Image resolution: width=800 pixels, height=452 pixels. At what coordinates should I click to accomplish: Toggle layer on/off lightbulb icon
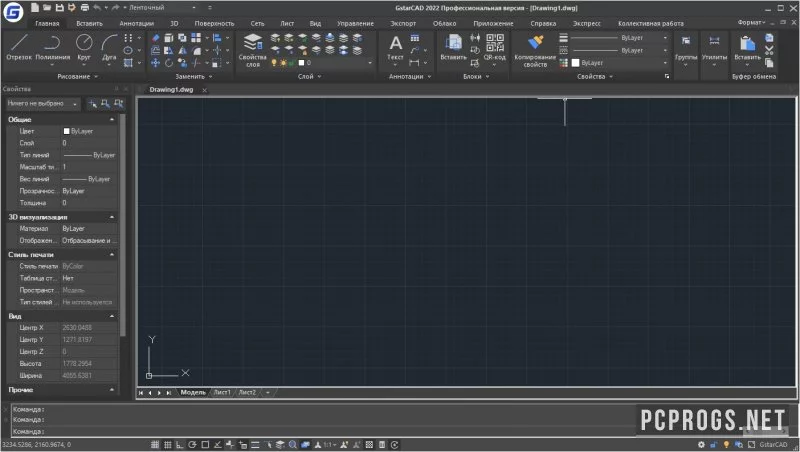[x=274, y=63]
